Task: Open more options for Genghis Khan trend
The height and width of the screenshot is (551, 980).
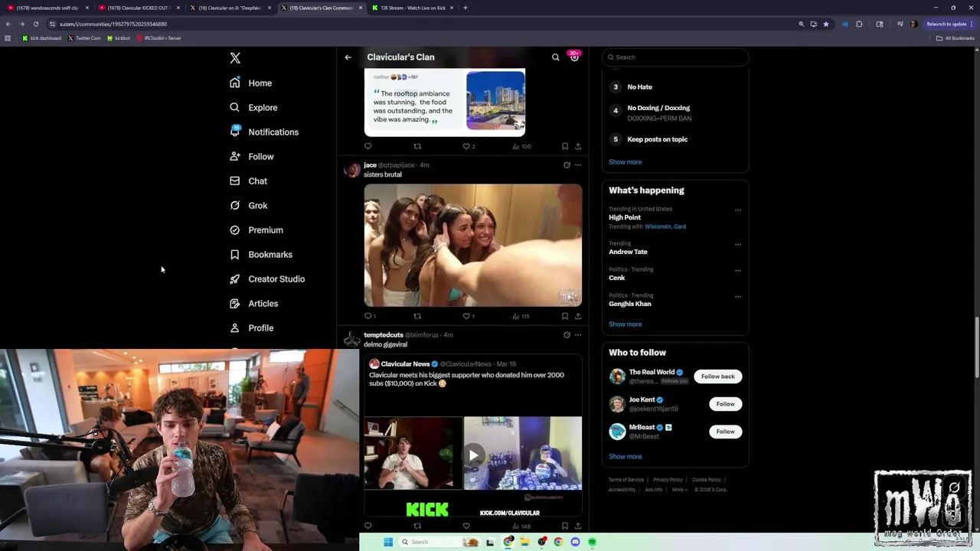Action: (x=738, y=296)
